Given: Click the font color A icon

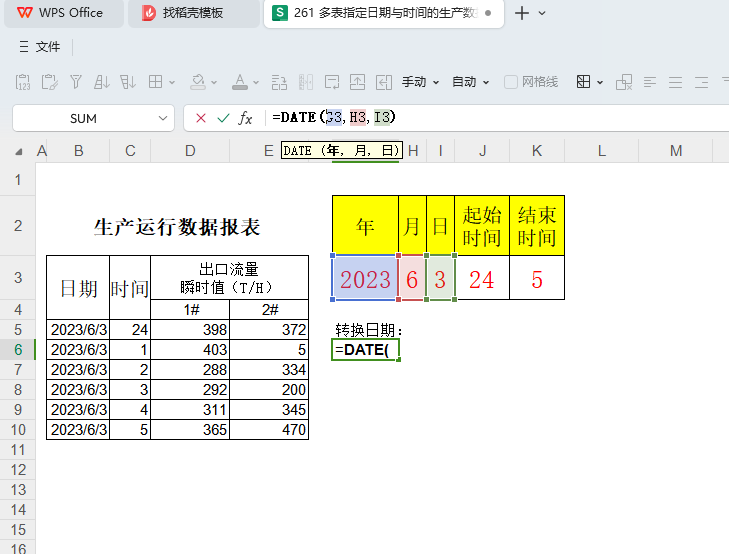Looking at the screenshot, I should tap(240, 82).
